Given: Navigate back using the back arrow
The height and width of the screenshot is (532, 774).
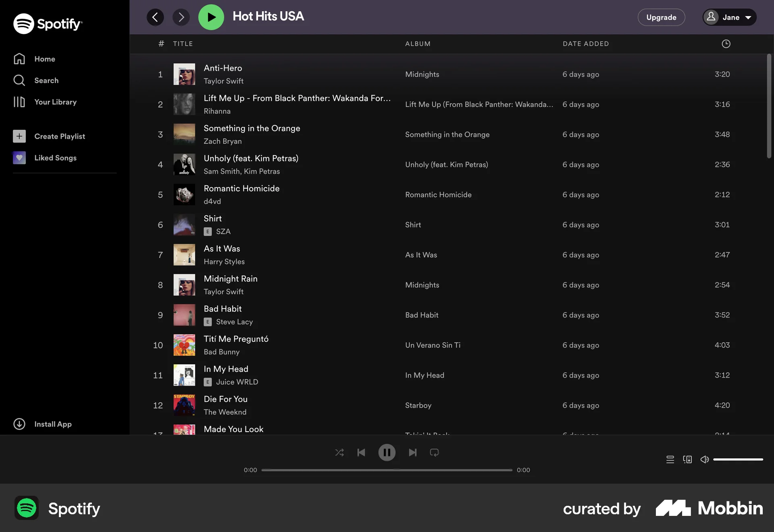Looking at the screenshot, I should 155,17.
